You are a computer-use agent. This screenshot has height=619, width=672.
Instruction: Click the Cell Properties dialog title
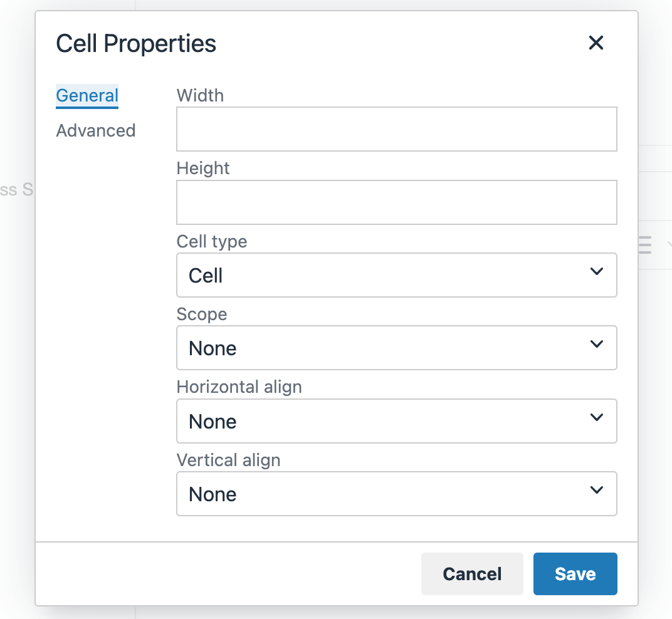(x=136, y=44)
